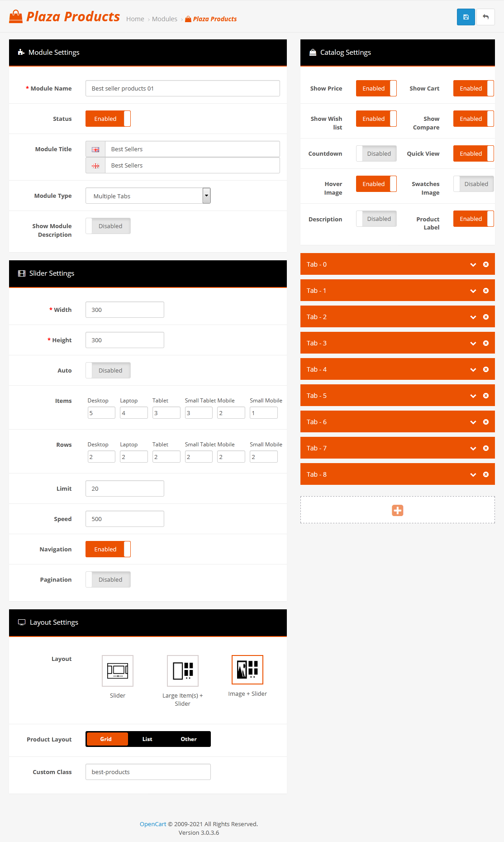Select List product layout
This screenshot has width=504, height=842.
coord(147,739)
